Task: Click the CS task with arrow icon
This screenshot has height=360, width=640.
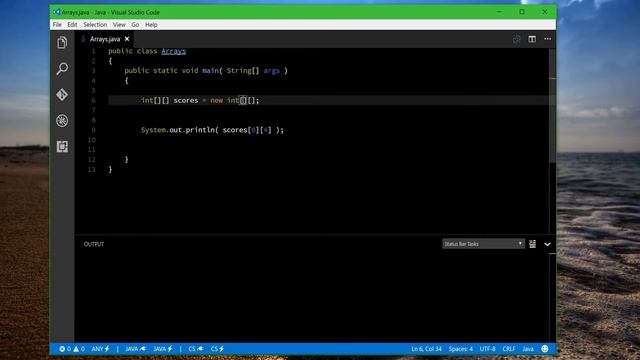Action: tap(196, 349)
